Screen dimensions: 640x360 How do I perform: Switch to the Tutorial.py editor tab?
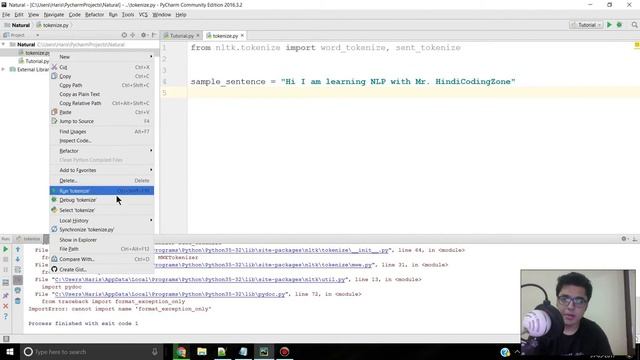(x=182, y=36)
